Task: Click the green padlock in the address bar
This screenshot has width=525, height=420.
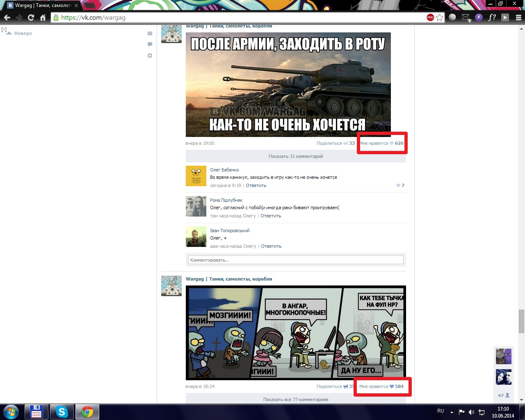Action: pos(56,17)
